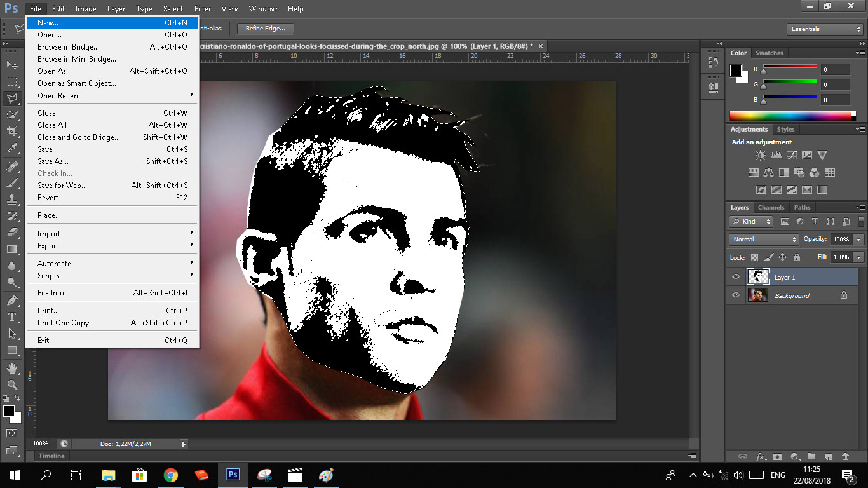Image resolution: width=868 pixels, height=488 pixels.
Task: Create a new layer from Layers panel
Action: [828, 456]
